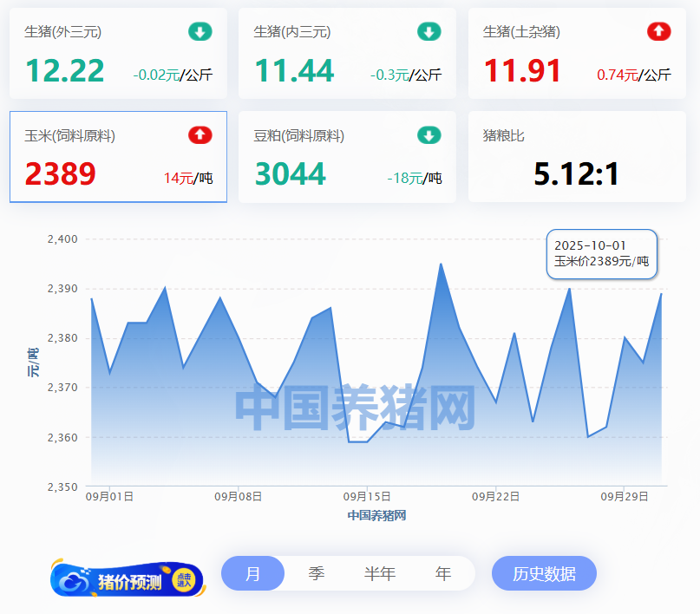This screenshot has width=700, height=614.
Task: Click red up arrow on 生猪(土杂猪) card
Action: click(x=659, y=32)
